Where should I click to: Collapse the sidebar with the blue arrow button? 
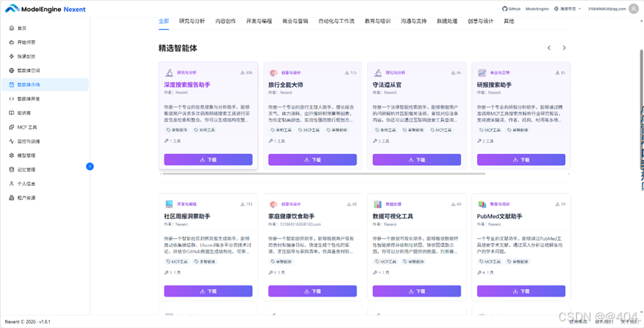pyautogui.click(x=90, y=167)
